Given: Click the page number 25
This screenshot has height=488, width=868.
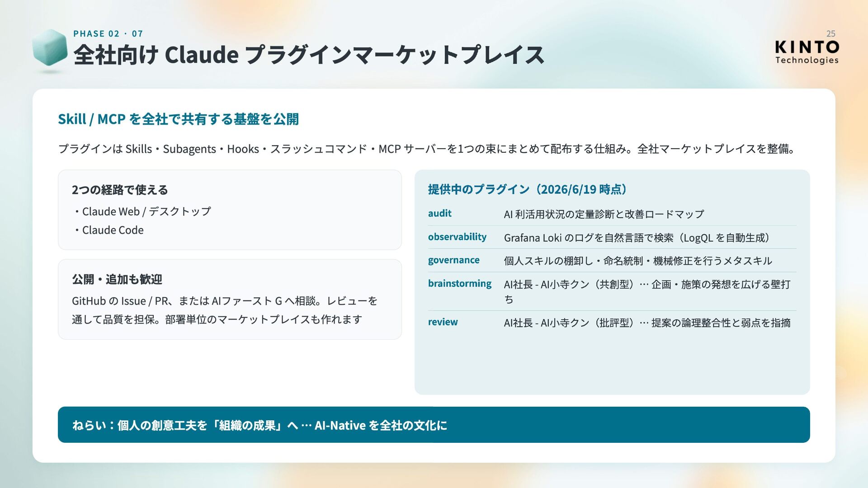Looking at the screenshot, I should pyautogui.click(x=830, y=34).
